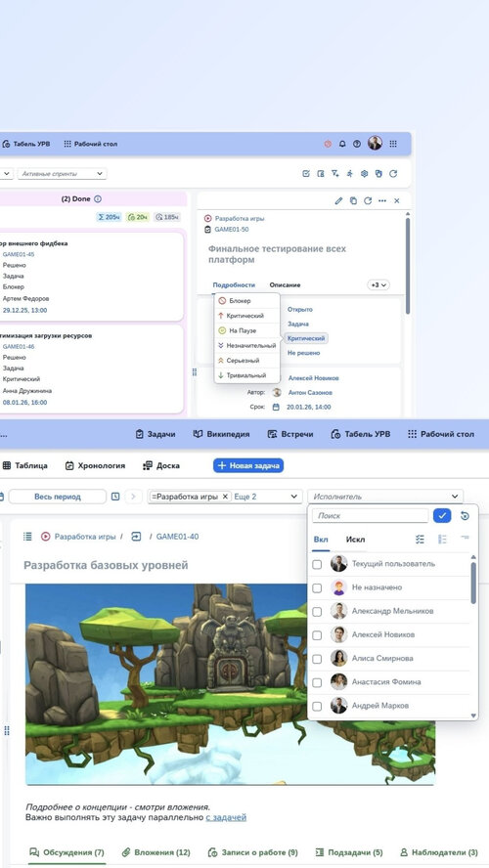Screen dimensions: 489x868
Task: Open the help question mark icon
Action: point(357,144)
